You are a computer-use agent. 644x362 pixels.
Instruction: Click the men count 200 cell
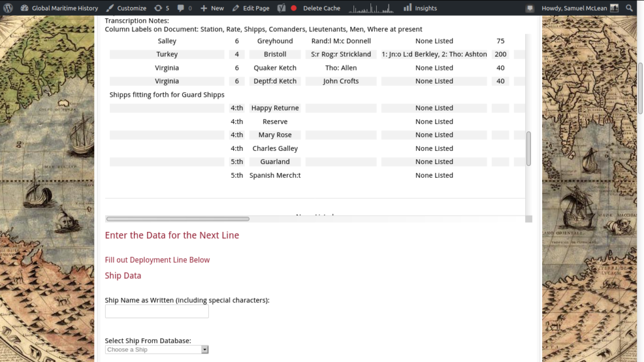pyautogui.click(x=500, y=54)
